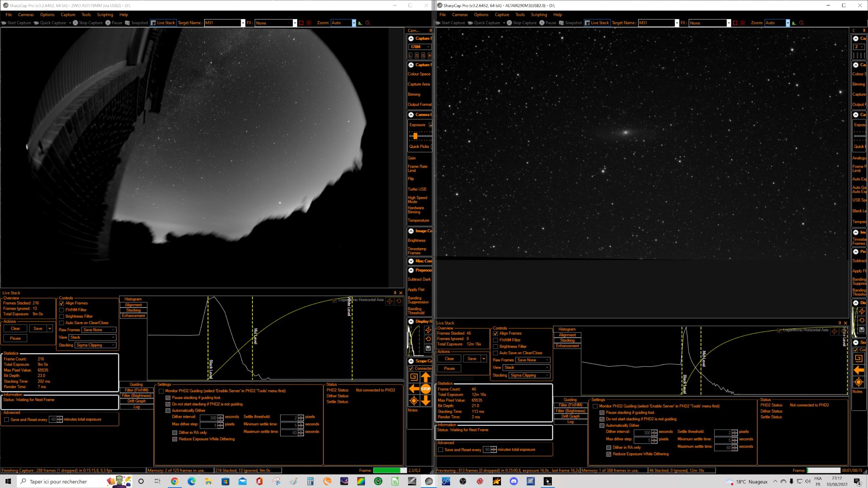Click green histogram icon in left window toolbar
The image size is (868, 488).
(360, 23)
